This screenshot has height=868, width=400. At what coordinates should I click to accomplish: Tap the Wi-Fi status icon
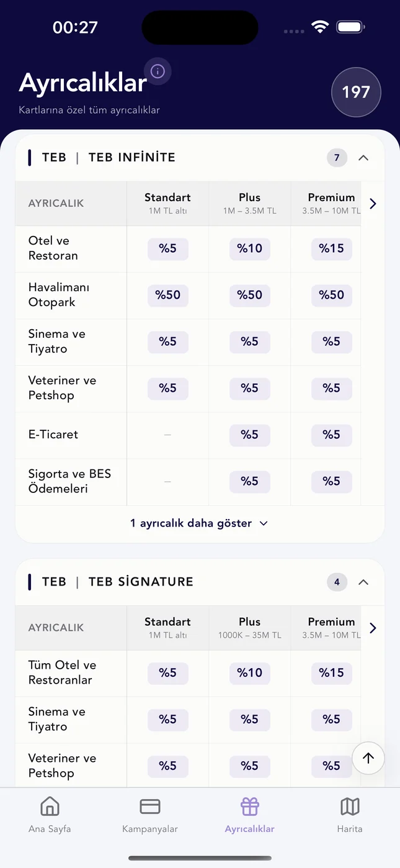pos(320,27)
